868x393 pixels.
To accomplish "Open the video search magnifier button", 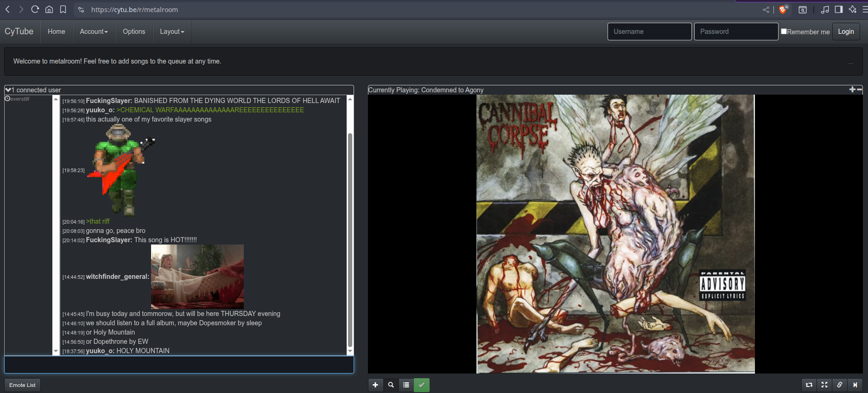I will pyautogui.click(x=391, y=385).
